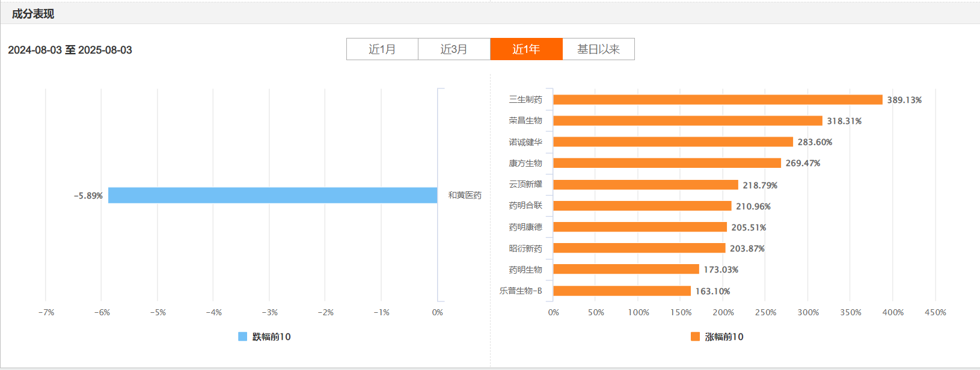This screenshot has width=980, height=370.
Task: Click the 昭衍新药 orange bar
Action: click(639, 248)
